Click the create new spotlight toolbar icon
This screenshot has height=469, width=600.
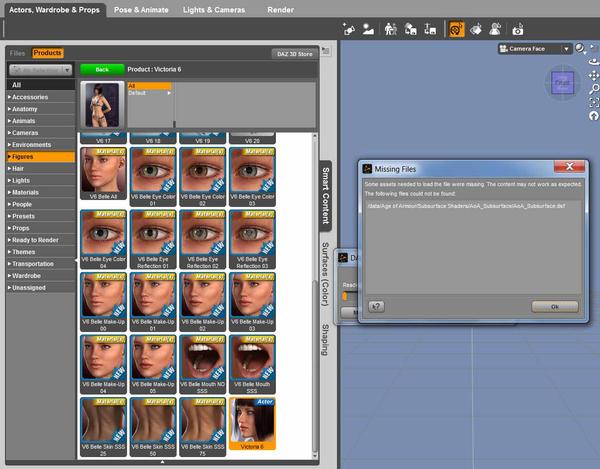[349, 29]
